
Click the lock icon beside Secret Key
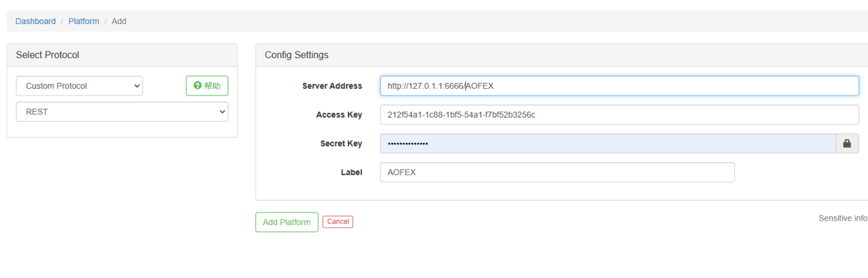point(847,144)
